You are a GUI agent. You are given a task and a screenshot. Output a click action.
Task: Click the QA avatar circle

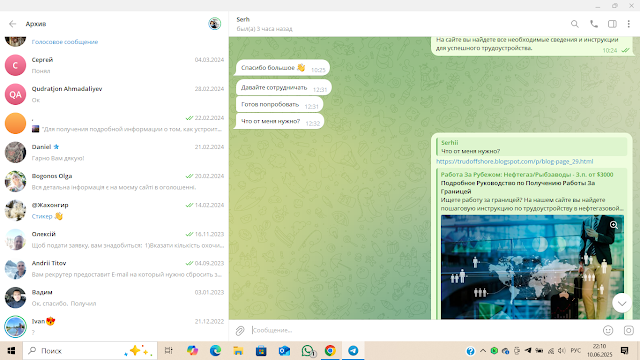pos(16,94)
